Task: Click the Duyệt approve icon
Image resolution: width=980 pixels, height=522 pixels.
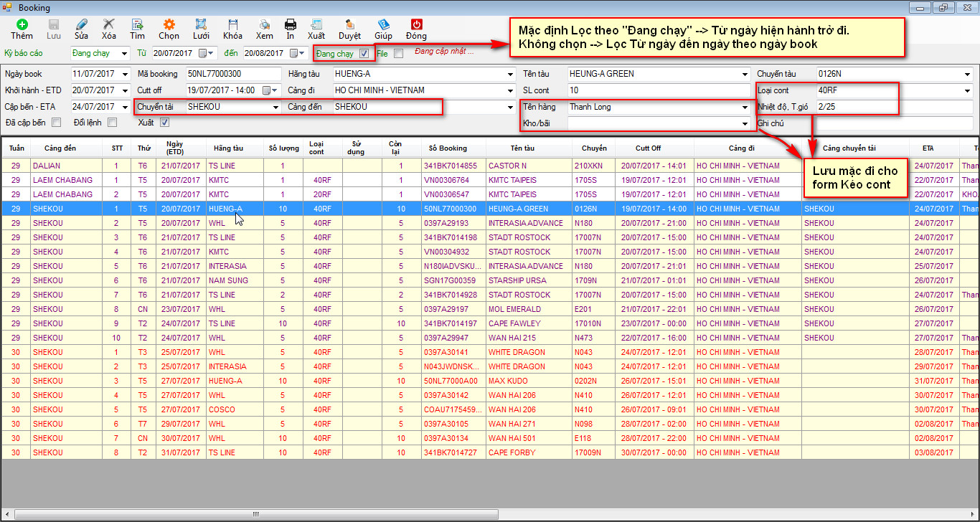Action: click(349, 24)
